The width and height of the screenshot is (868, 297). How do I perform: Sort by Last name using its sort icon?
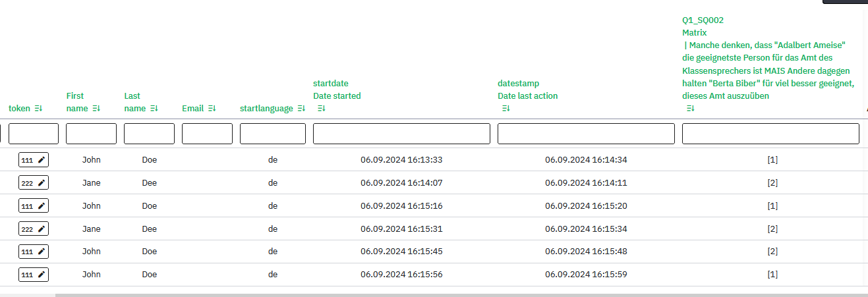coord(154,109)
